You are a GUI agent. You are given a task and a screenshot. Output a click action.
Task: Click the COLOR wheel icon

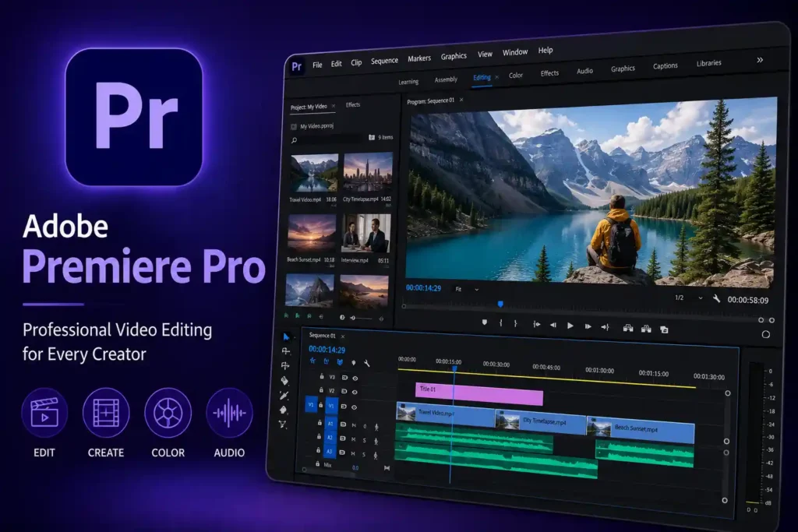click(x=168, y=413)
